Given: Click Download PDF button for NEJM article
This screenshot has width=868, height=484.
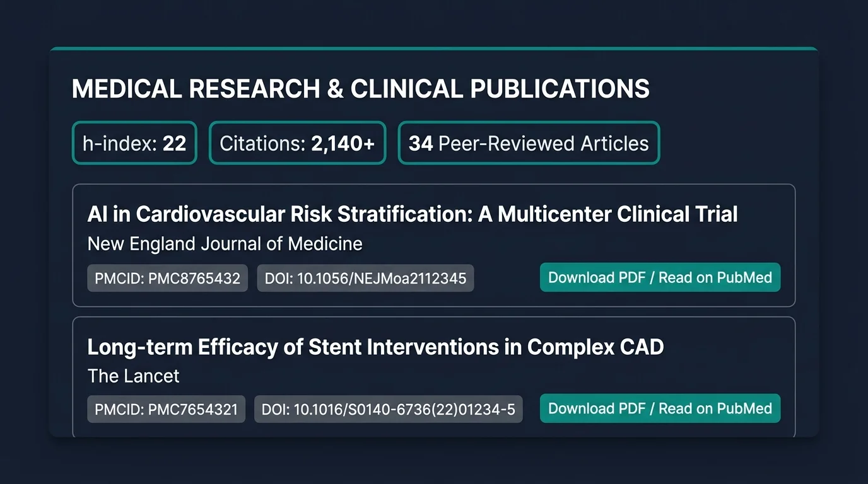Looking at the screenshot, I should pyautogui.click(x=660, y=277).
